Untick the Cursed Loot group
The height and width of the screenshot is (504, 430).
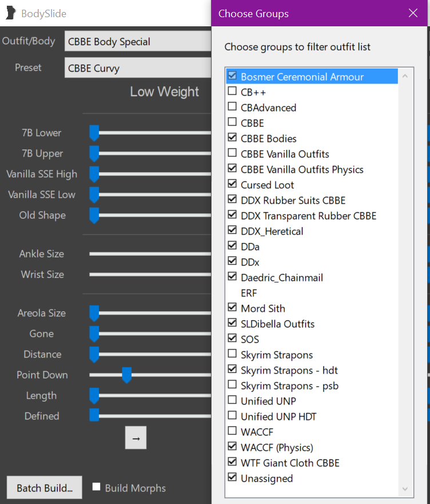[x=232, y=184]
